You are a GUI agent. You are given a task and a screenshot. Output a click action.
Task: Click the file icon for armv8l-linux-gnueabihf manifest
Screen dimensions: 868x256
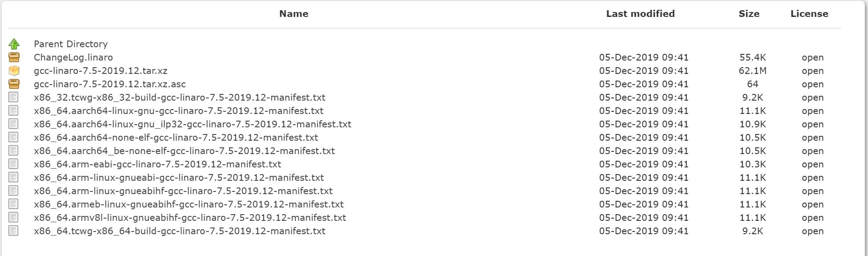pyautogui.click(x=14, y=217)
